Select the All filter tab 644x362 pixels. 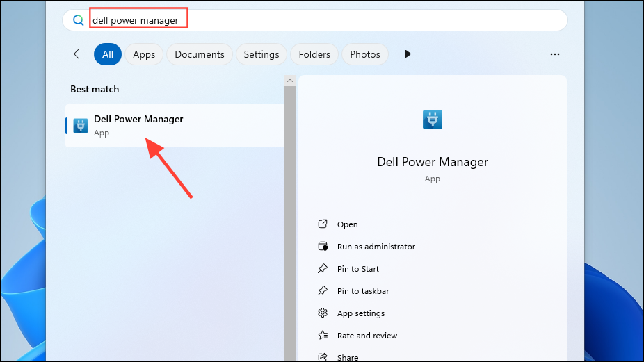point(108,54)
